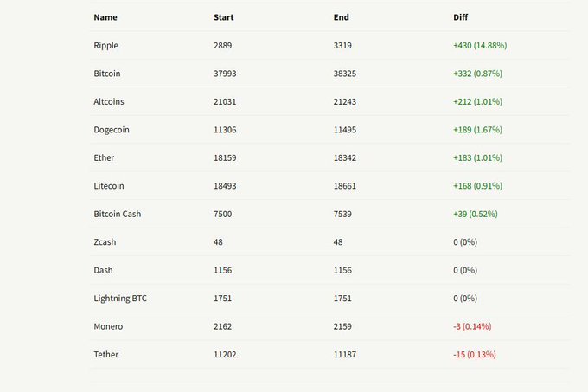Click the Bitcoin Cash name cell
The width and height of the screenshot is (588, 392).
[x=116, y=214]
